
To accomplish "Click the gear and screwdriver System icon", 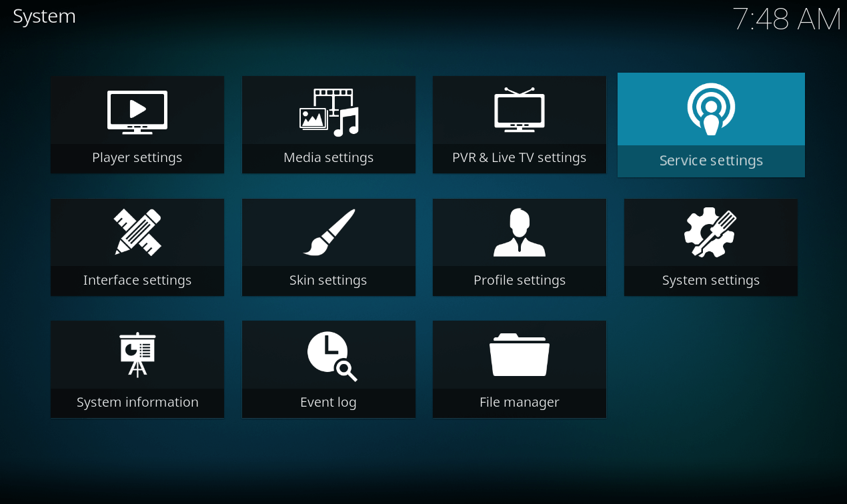I will [x=710, y=232].
